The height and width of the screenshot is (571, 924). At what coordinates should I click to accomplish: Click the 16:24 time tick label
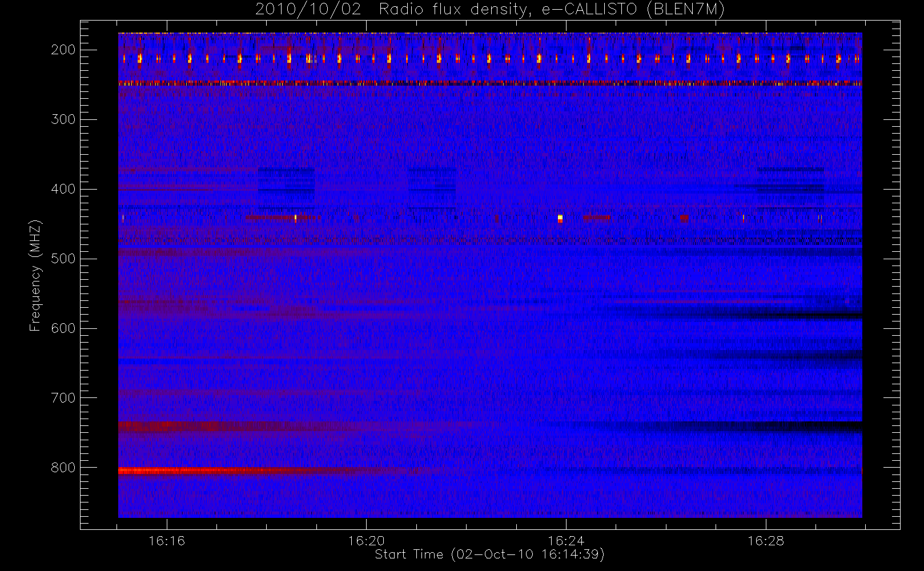point(566,541)
